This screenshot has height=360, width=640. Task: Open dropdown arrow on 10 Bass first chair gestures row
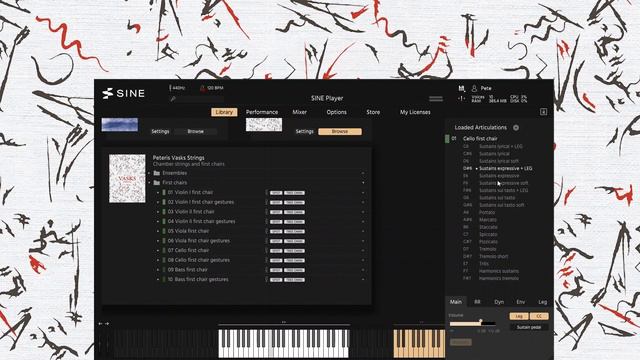[363, 280]
